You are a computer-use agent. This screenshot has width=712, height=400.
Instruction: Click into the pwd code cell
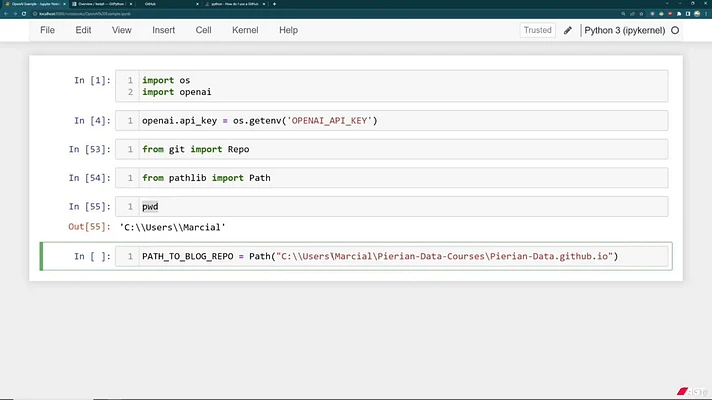(x=391, y=207)
